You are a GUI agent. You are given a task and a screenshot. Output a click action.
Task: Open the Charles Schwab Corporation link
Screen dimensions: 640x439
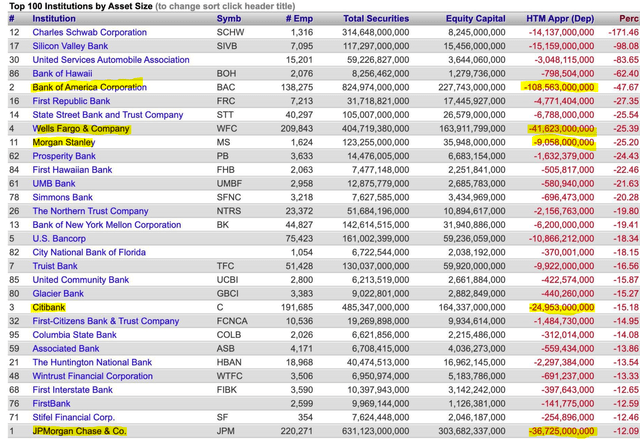(x=89, y=33)
